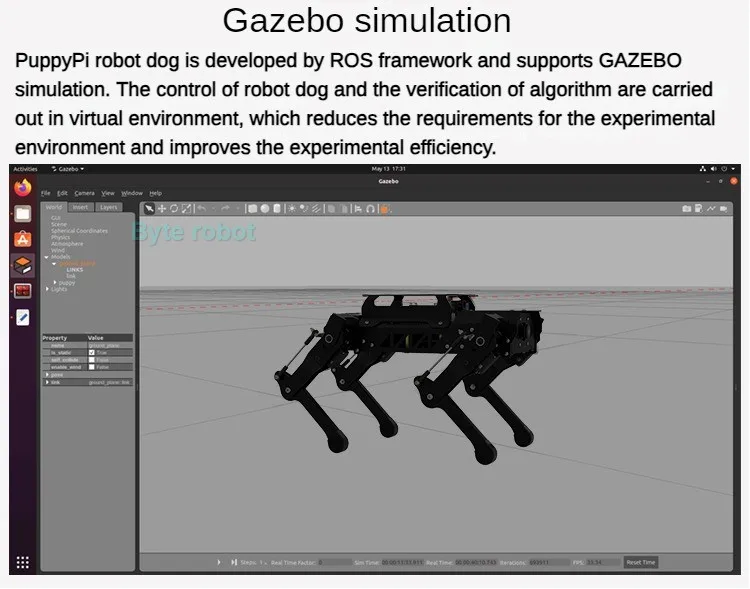
Task: Uncheck the is_static checkbox
Action: pyautogui.click(x=91, y=353)
